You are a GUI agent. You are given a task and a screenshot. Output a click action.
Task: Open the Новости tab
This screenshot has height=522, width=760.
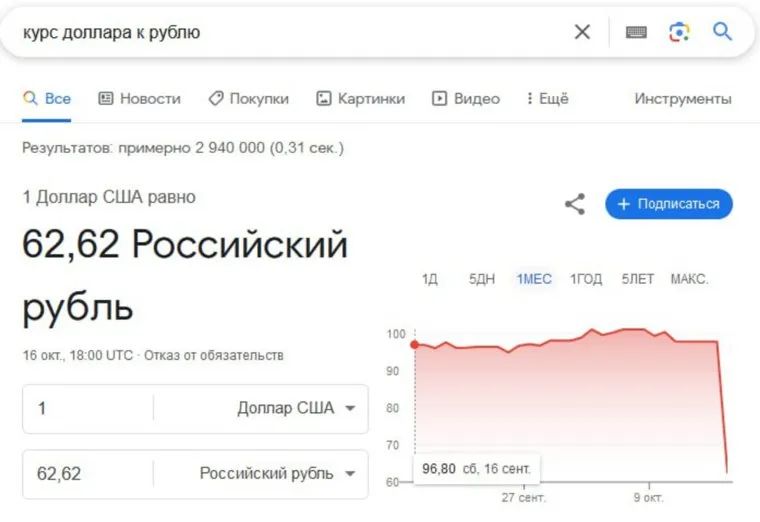click(x=140, y=98)
